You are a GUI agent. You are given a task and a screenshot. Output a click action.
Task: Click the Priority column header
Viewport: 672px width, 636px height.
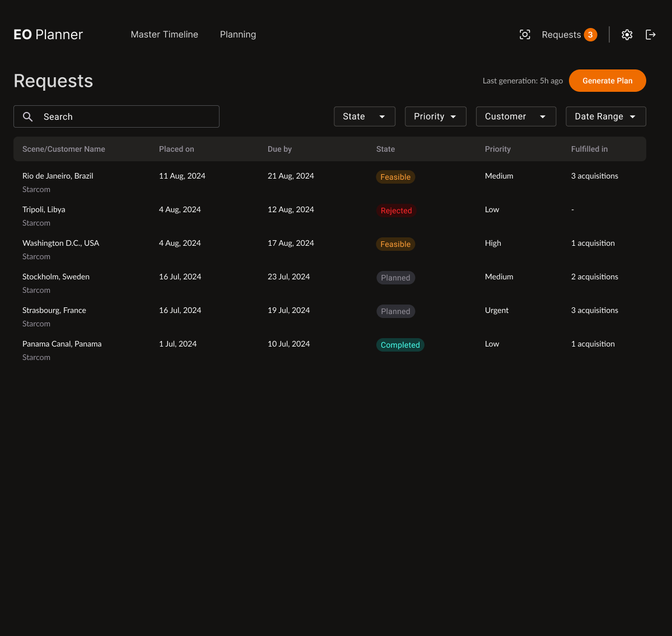[x=498, y=149]
